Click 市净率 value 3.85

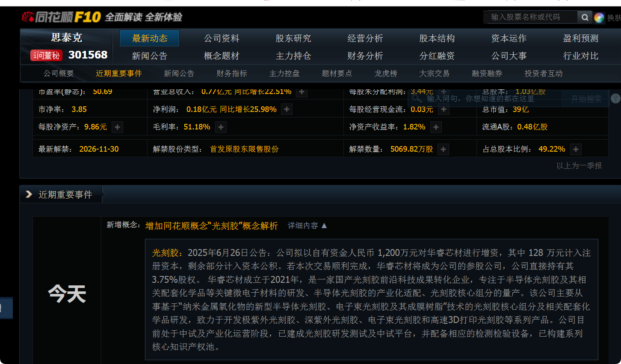pyautogui.click(x=79, y=109)
